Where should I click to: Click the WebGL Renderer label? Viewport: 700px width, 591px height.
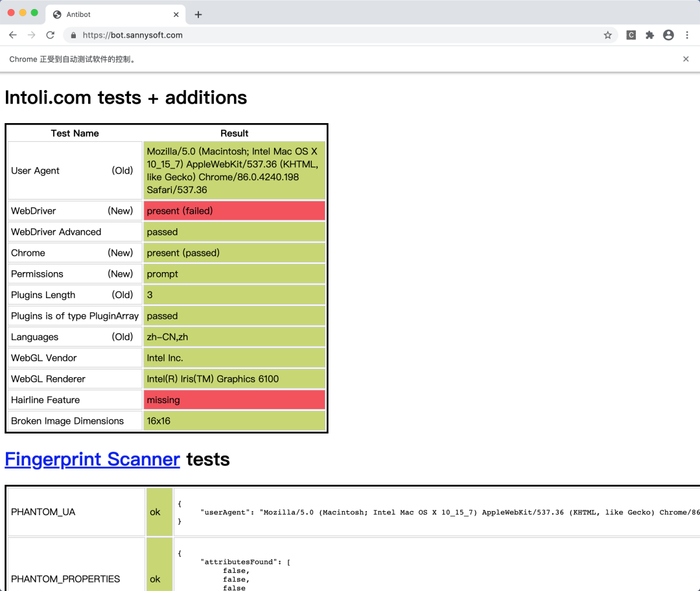48,378
